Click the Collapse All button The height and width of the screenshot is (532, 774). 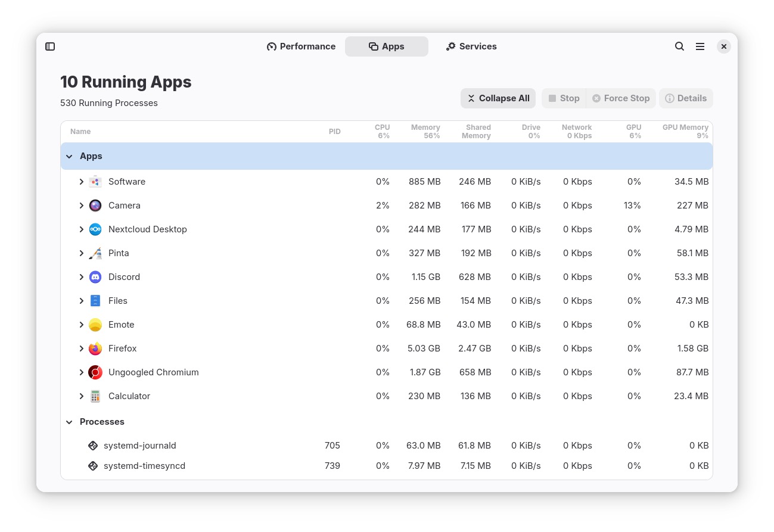[x=498, y=98]
